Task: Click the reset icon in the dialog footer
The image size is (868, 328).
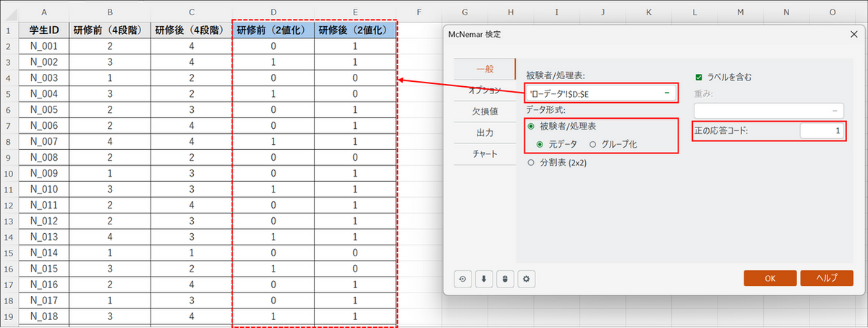Action: (463, 279)
